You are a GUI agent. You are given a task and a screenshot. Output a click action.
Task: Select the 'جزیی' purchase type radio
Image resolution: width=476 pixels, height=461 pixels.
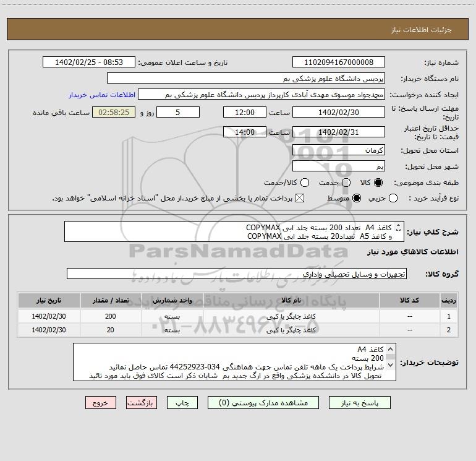[x=393, y=198]
